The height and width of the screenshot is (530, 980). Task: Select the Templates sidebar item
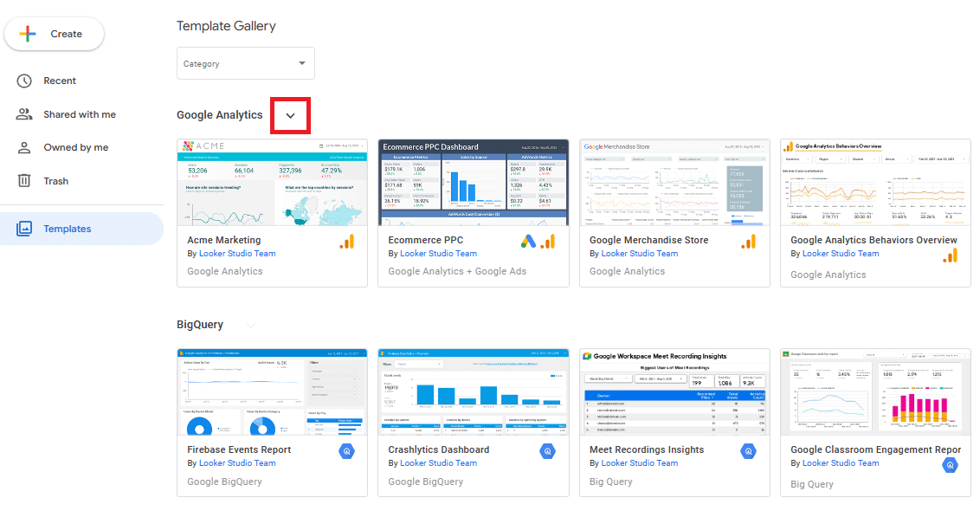pyautogui.click(x=81, y=229)
